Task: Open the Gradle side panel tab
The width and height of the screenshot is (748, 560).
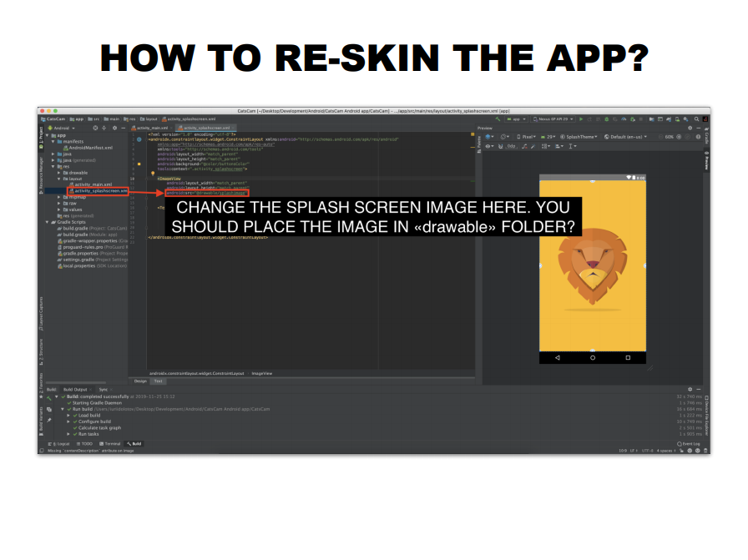Action: 706,137
